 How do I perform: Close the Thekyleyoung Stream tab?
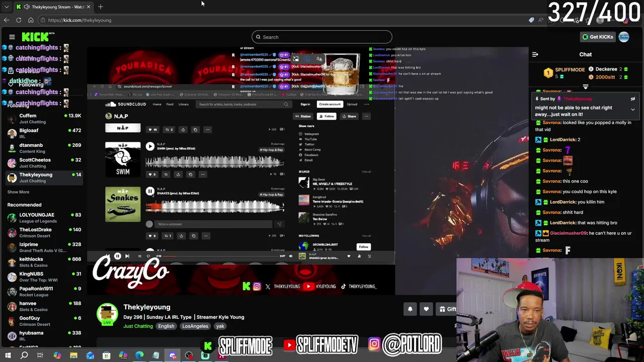click(x=89, y=7)
